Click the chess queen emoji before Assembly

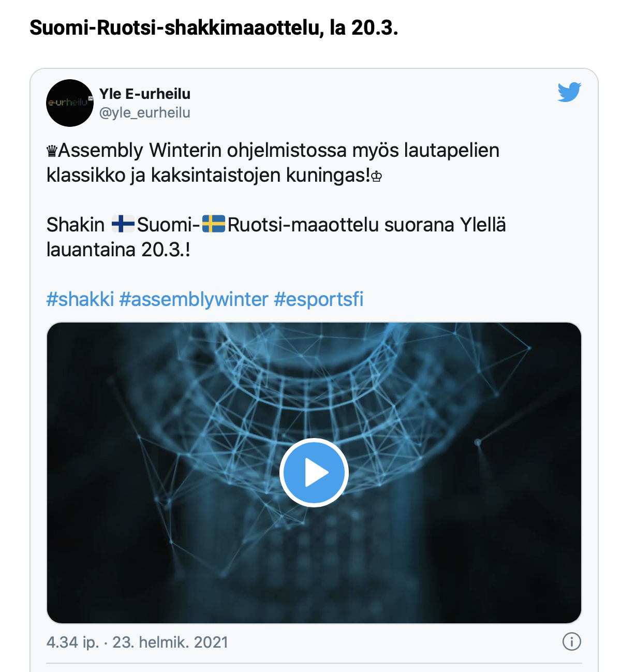point(52,151)
